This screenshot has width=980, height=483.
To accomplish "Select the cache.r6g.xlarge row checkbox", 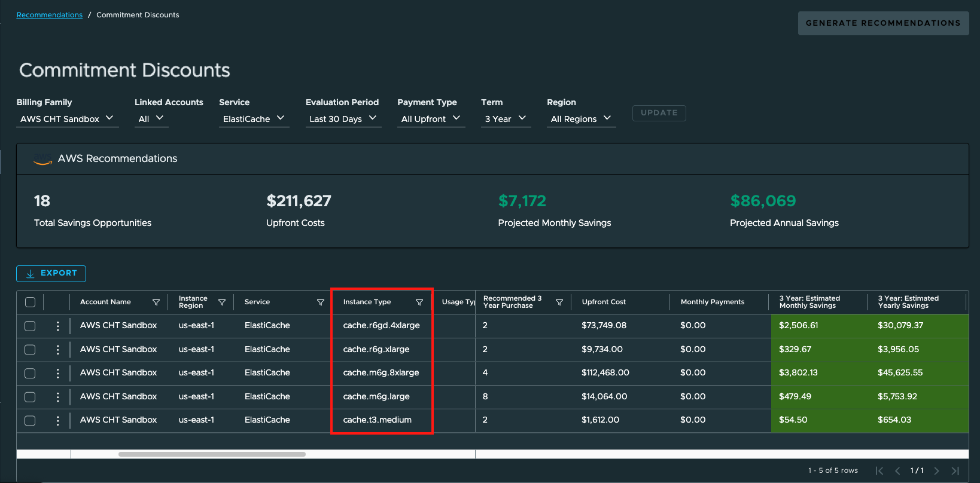I will 30,350.
